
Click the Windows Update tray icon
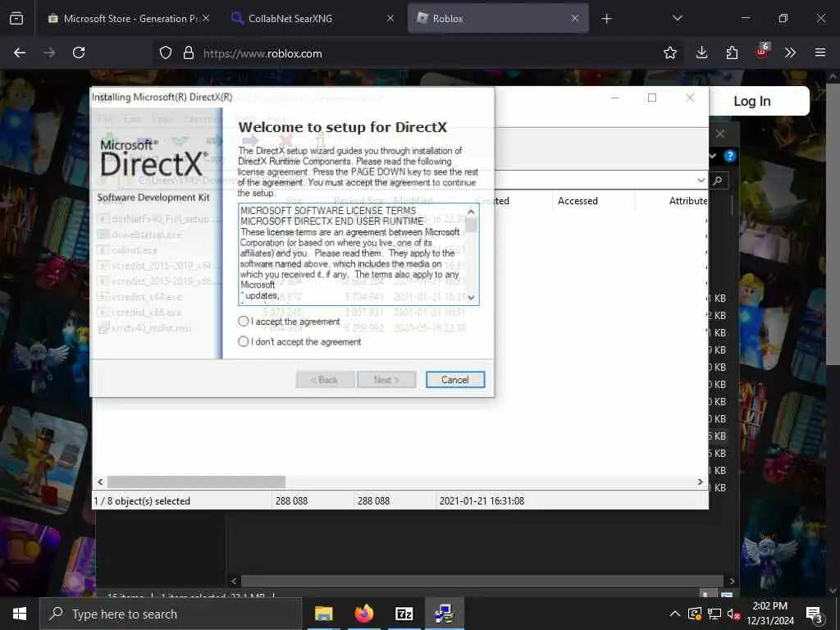(695, 614)
